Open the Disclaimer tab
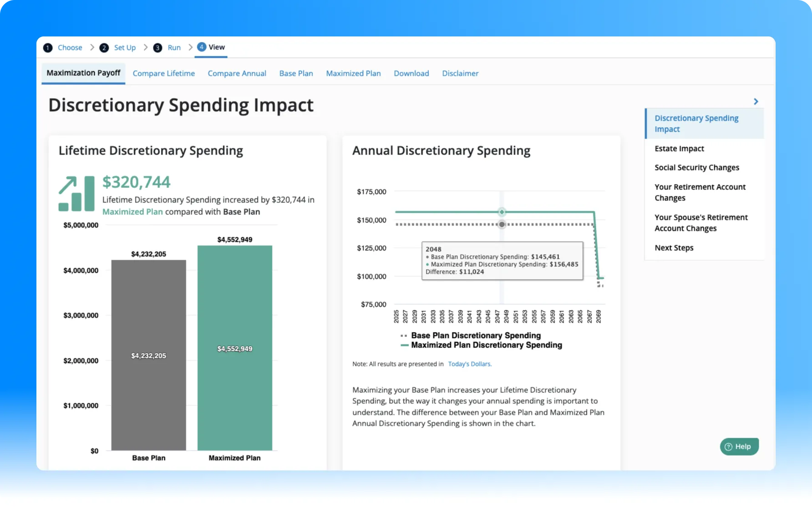 point(460,73)
